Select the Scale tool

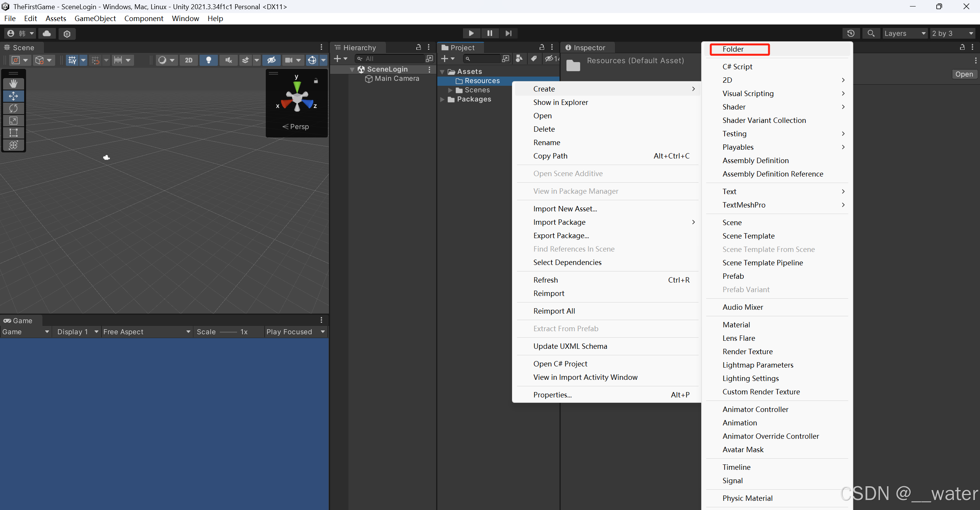[13, 121]
